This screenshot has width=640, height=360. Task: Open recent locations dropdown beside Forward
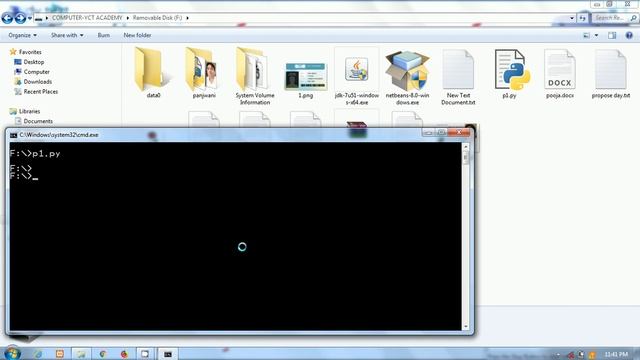point(30,18)
